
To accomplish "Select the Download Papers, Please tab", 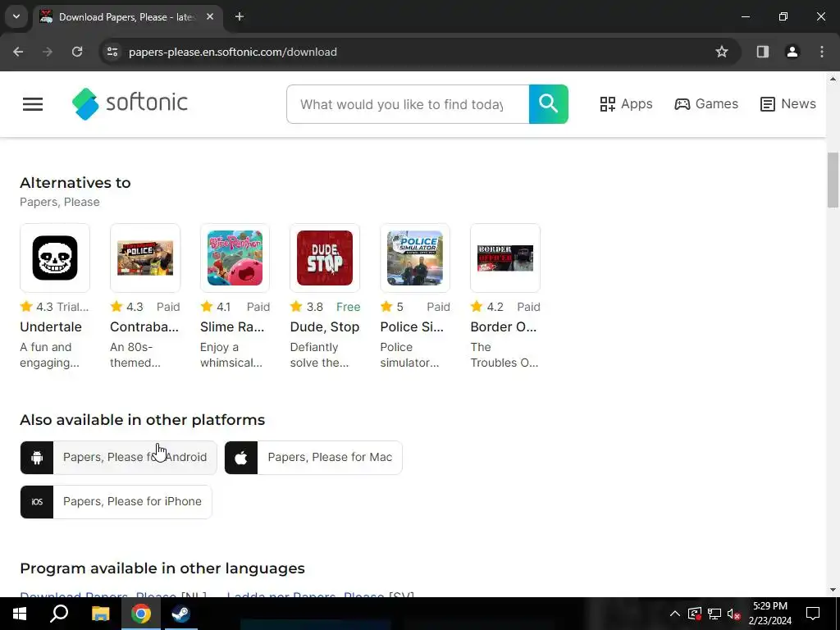I will pos(127,16).
